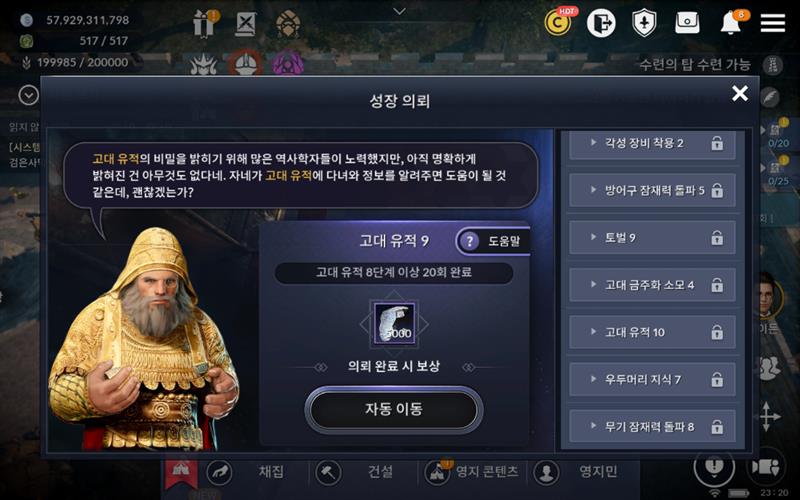800x500 pixels.
Task: Tap the question mark help icon
Action: (470, 241)
